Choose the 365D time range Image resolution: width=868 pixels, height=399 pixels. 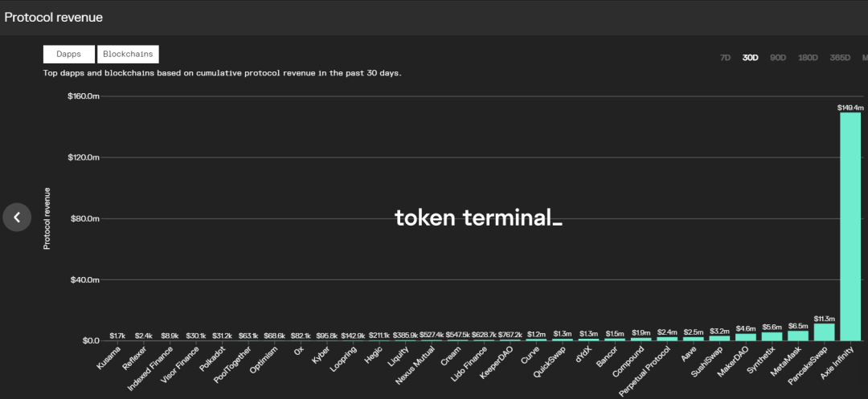[x=840, y=58]
